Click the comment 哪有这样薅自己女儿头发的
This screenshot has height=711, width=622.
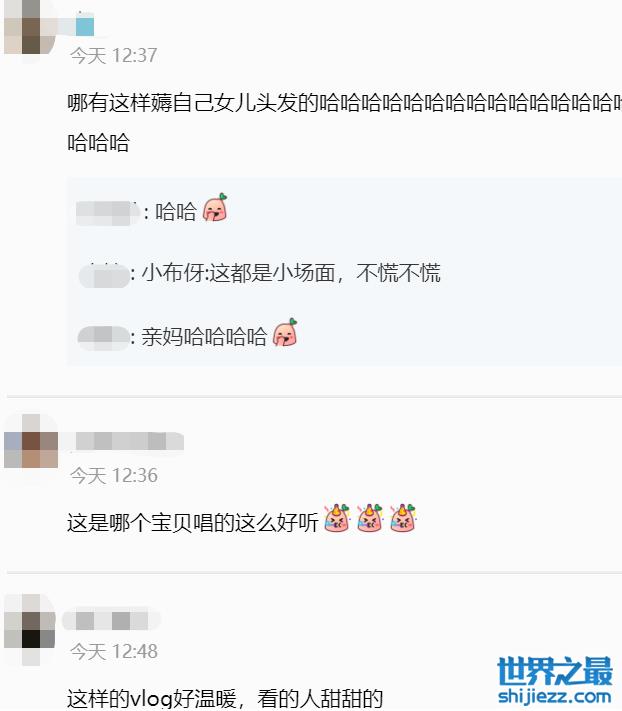click(x=193, y=103)
